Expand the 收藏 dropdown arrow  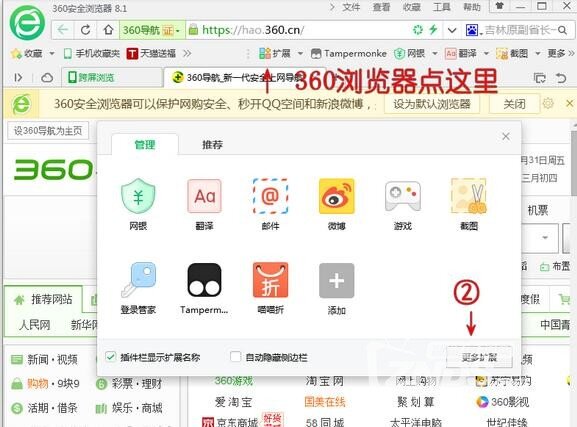52,54
